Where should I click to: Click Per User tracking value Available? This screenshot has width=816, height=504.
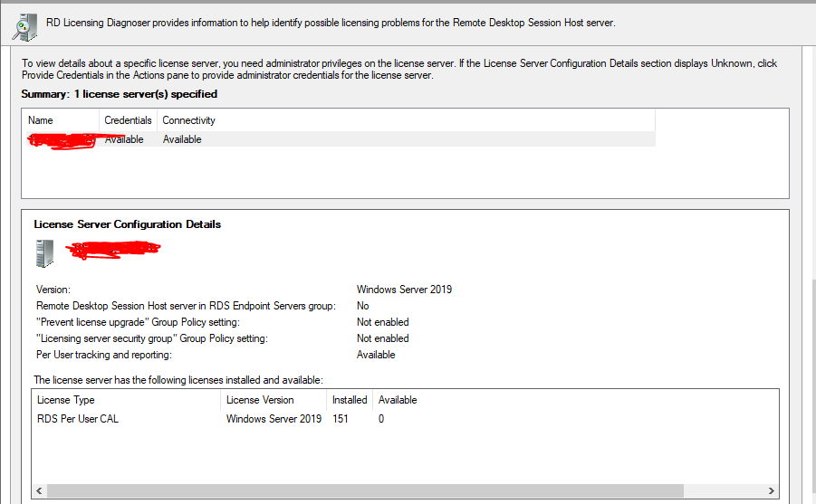[376, 355]
